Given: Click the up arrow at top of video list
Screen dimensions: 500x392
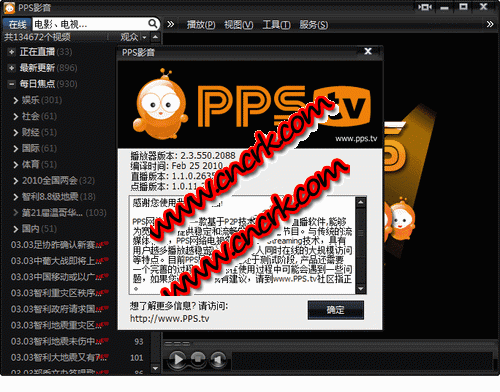Looking at the screenshot, I should pyautogui.click(x=155, y=37).
